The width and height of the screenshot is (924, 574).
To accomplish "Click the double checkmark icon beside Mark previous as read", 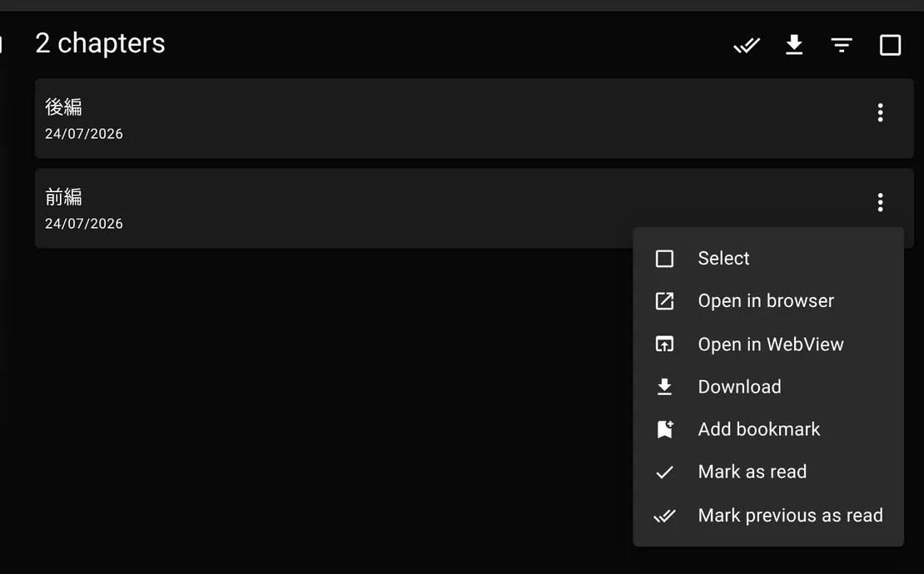I will [665, 516].
